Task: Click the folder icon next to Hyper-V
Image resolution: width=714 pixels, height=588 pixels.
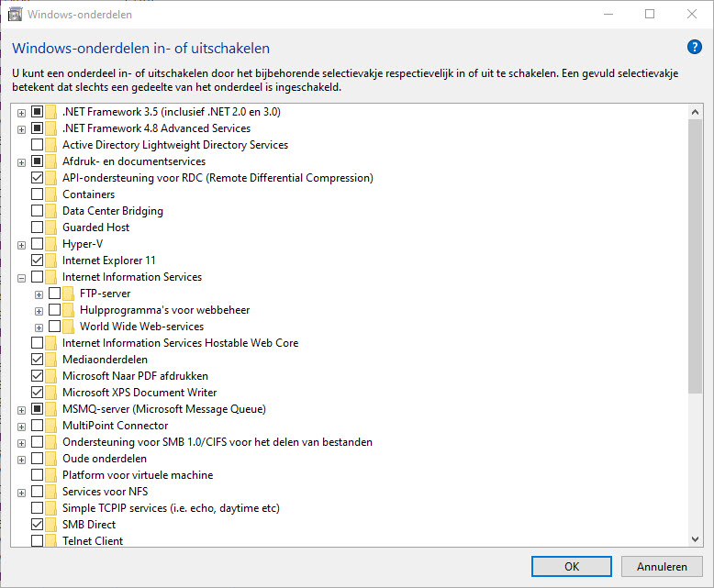Action: click(x=51, y=244)
